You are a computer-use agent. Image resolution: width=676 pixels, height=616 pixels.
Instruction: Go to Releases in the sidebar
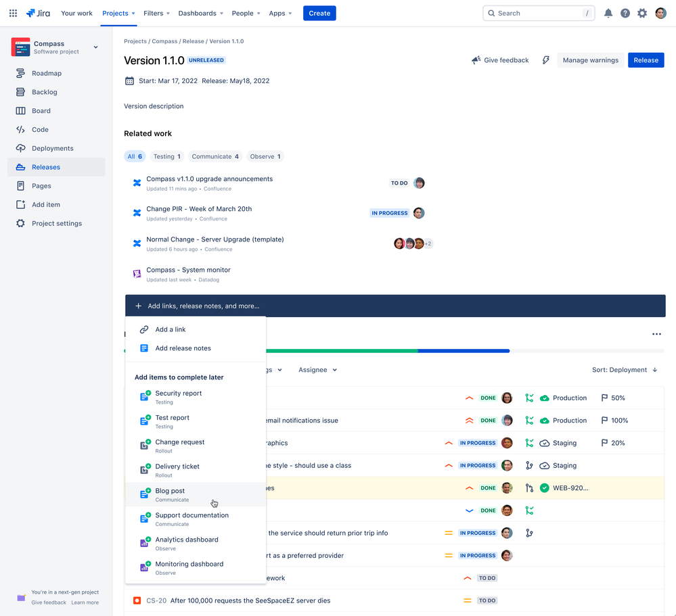pos(56,167)
